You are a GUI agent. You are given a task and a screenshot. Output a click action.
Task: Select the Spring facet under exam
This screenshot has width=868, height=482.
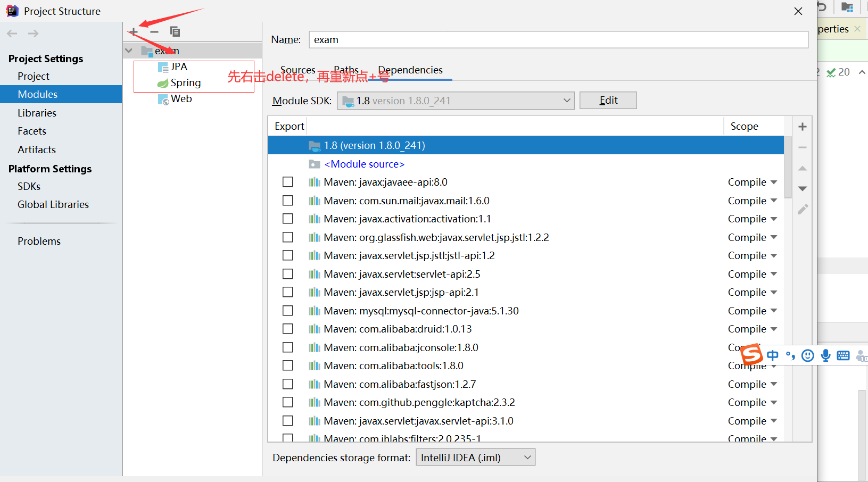179,83
